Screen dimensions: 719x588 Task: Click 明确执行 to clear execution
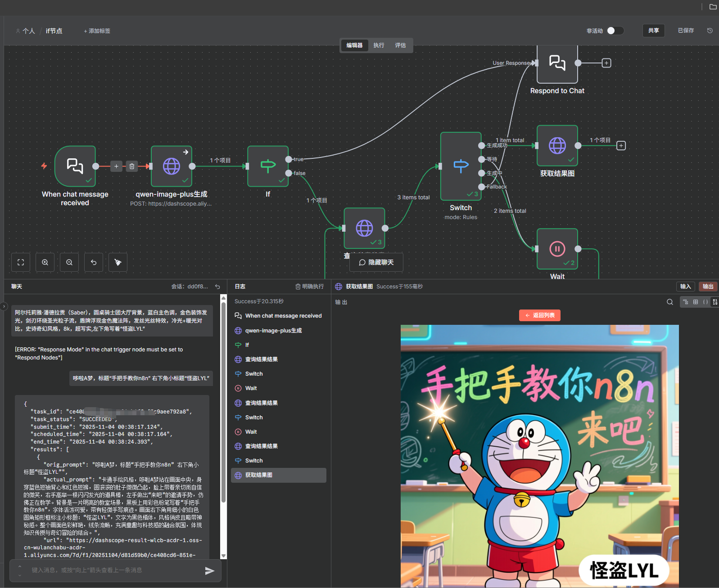(x=309, y=287)
